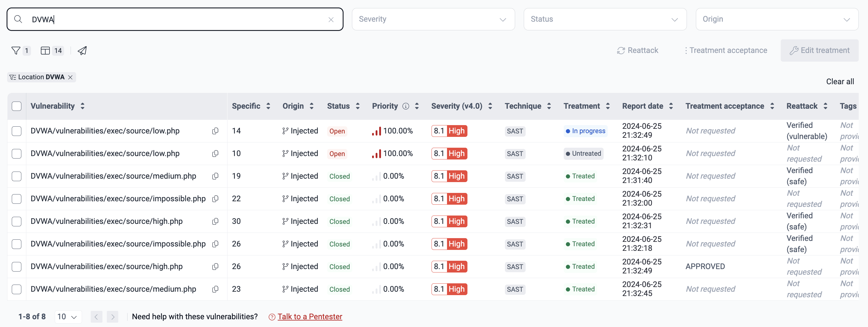Expand the rows-per-page selector showing 10
This screenshot has width=868, height=327.
68,316
